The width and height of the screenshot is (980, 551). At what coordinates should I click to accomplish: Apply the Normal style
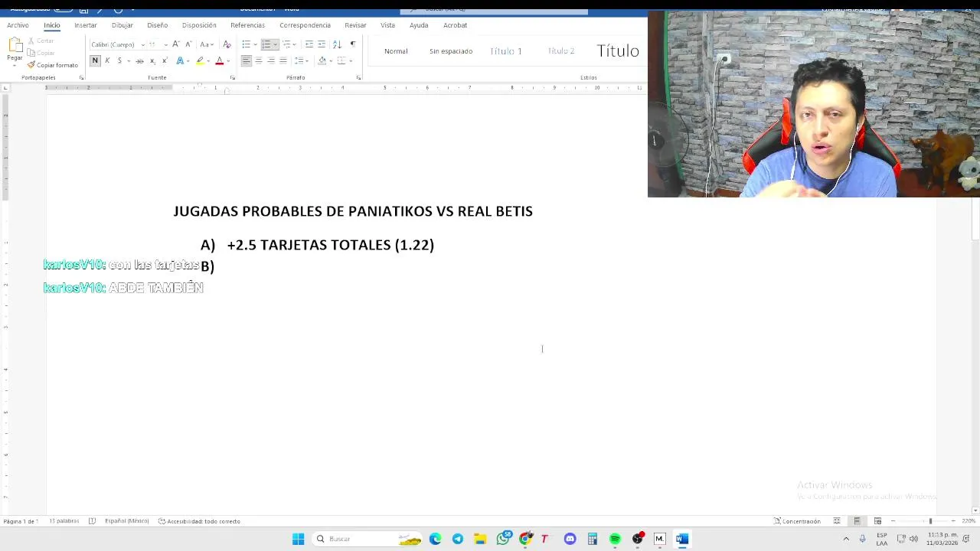click(x=396, y=51)
